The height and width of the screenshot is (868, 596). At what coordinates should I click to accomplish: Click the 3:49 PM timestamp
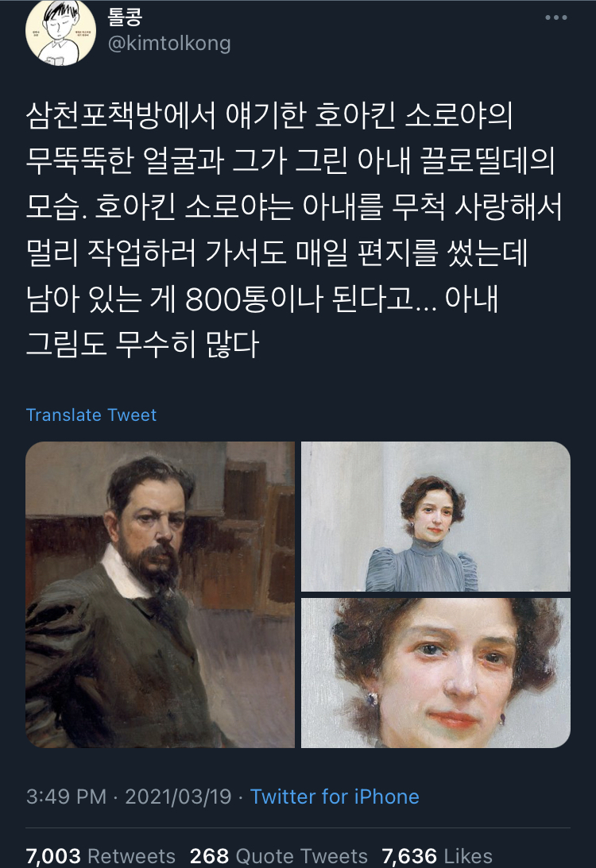tap(66, 796)
